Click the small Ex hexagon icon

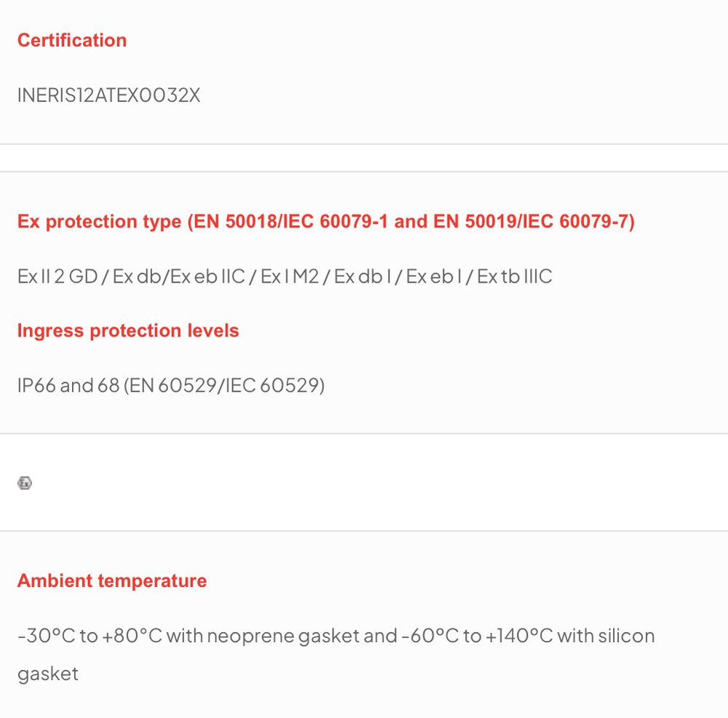click(25, 483)
